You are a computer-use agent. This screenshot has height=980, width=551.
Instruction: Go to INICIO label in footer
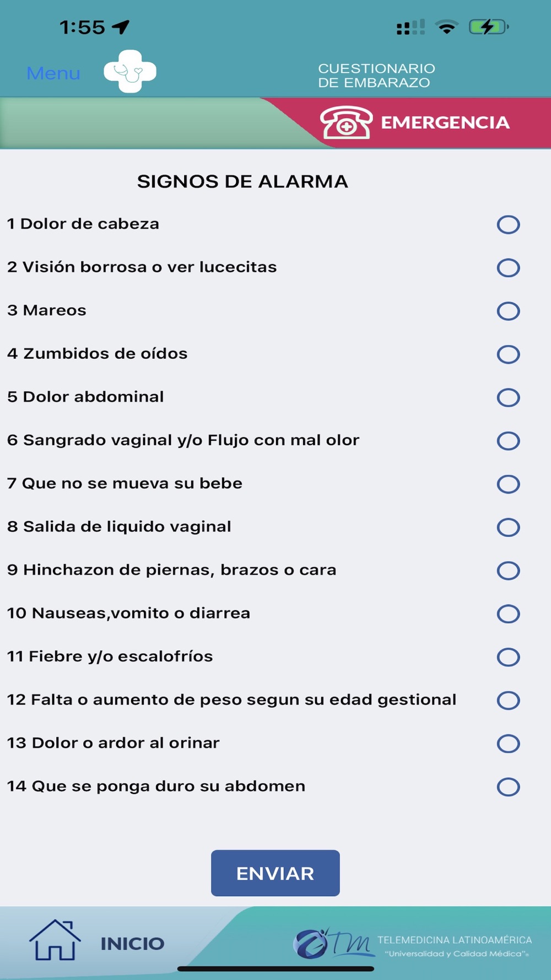[132, 944]
